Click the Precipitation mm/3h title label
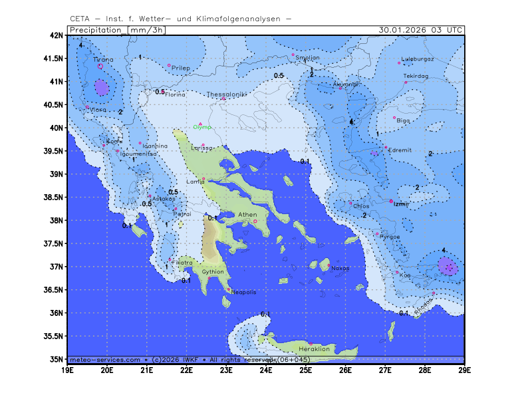The image size is (532, 399). pyautogui.click(x=117, y=30)
